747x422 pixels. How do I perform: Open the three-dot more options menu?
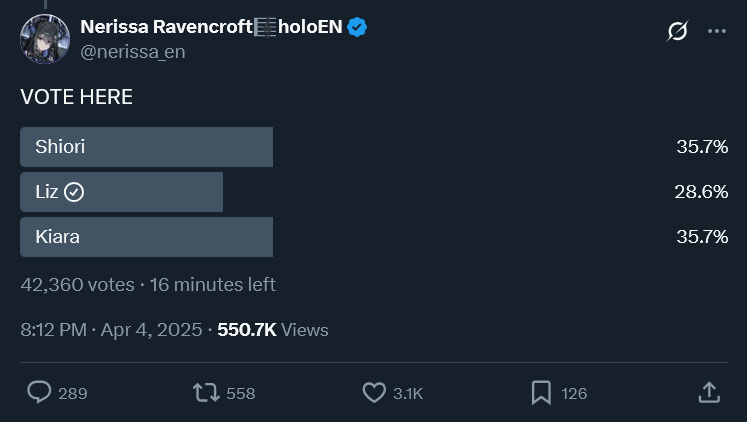click(717, 31)
